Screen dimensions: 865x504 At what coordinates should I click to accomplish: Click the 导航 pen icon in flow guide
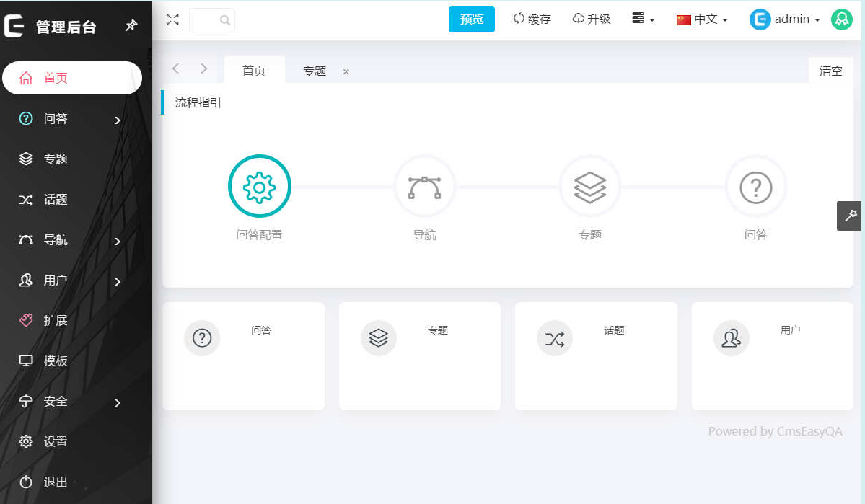(424, 186)
